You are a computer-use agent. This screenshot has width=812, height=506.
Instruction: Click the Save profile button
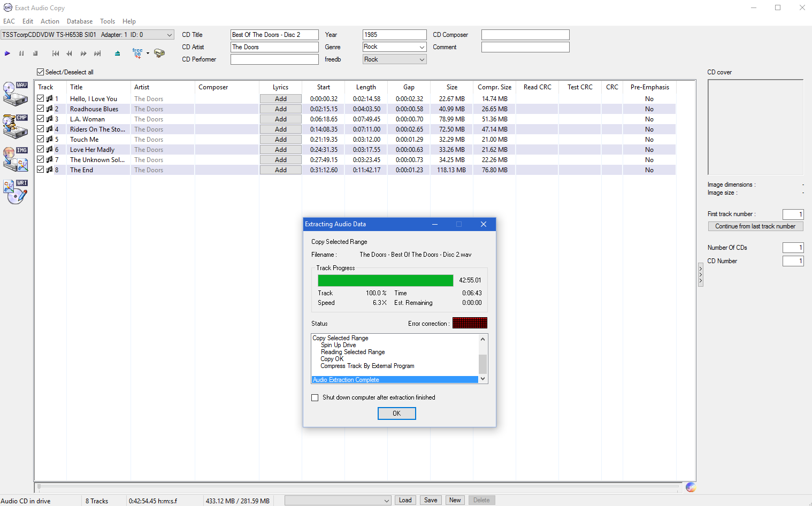[431, 500]
